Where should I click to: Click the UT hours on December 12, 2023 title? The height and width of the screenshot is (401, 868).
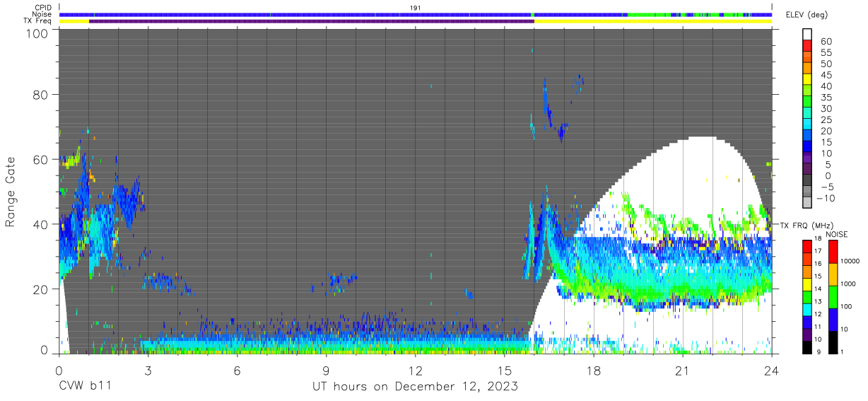click(x=416, y=387)
